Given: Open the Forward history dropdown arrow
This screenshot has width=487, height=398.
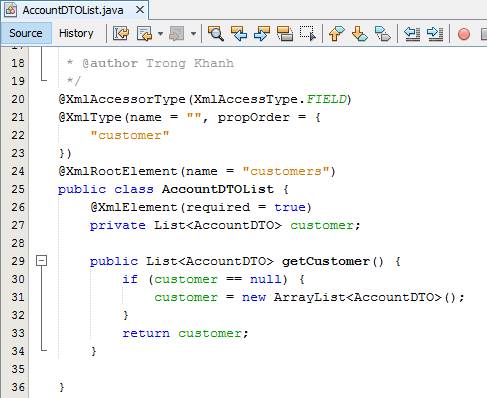Looking at the screenshot, I should point(193,34).
